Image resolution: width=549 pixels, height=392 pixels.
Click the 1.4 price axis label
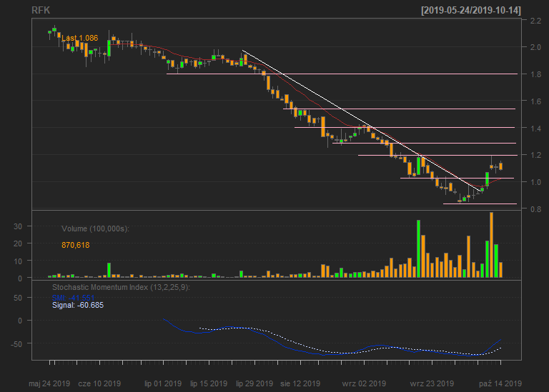click(535, 129)
